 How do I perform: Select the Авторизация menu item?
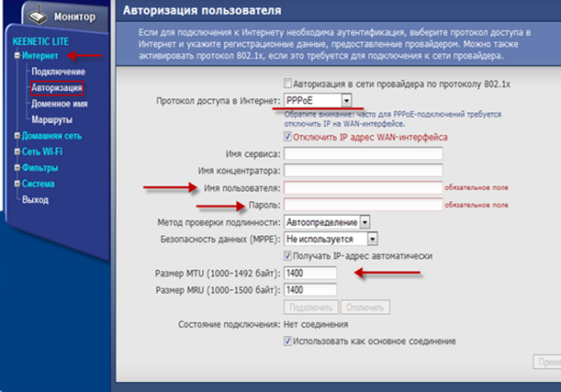(57, 88)
